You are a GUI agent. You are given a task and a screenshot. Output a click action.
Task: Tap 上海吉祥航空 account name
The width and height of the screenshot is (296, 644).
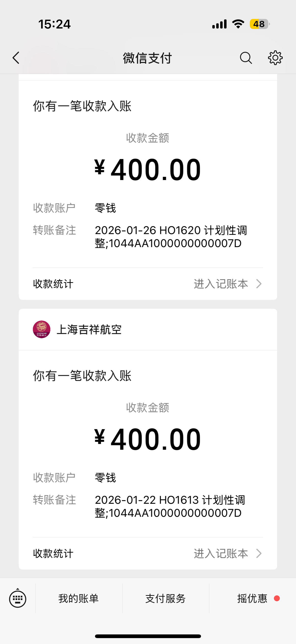[89, 330]
